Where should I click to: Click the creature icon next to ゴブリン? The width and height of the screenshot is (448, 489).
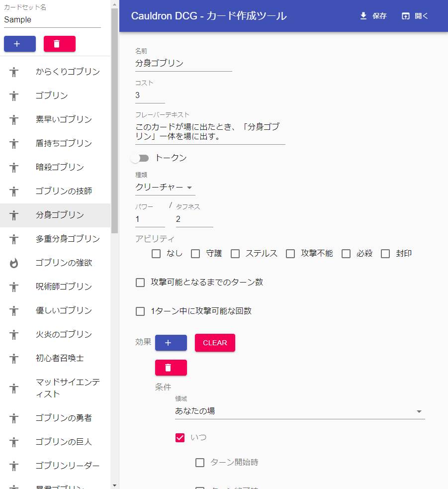point(14,96)
